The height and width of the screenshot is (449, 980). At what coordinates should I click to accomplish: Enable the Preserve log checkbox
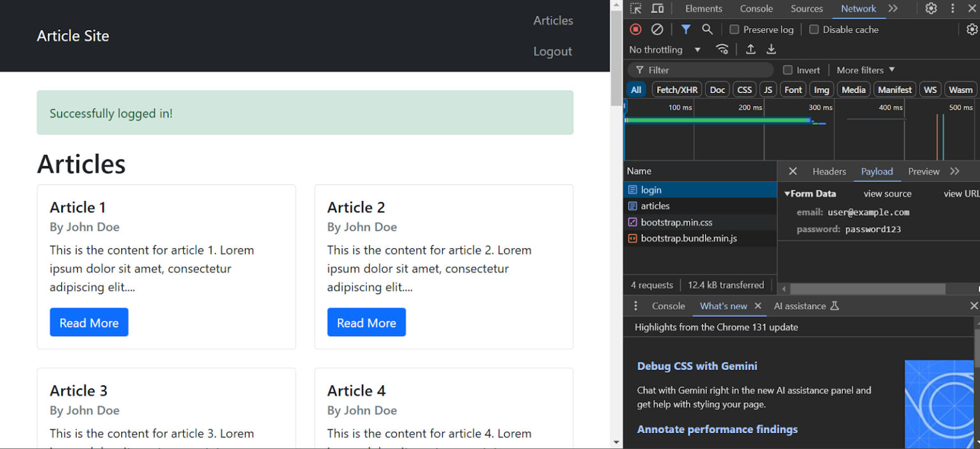coord(734,29)
